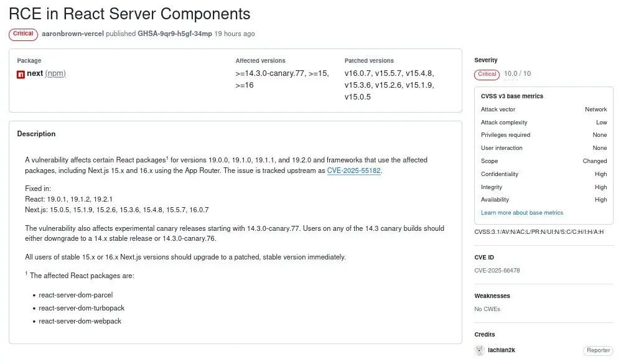Click the CVE-2025-66478 ID text
The height and width of the screenshot is (364, 626).
pos(497,271)
